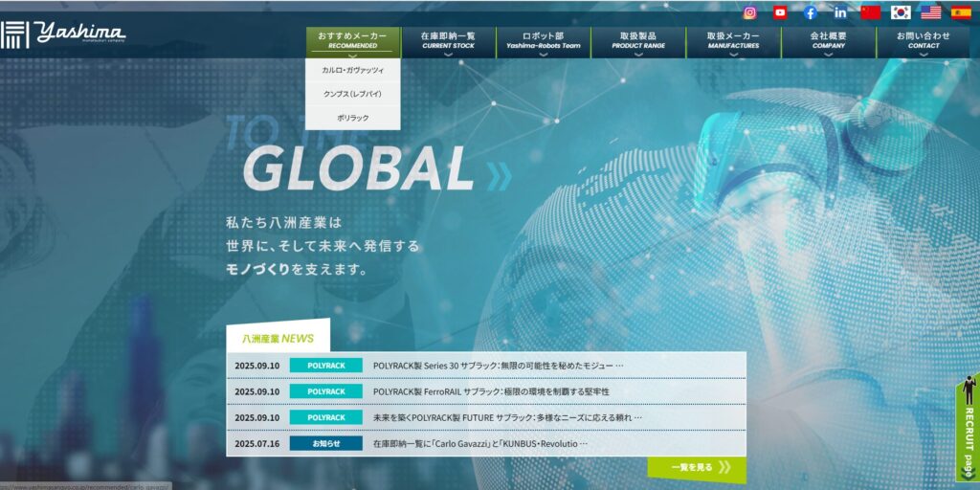Open the ロボット部 Yashima-Robots Team menu
Screen dimensions: 980x490
point(544,42)
